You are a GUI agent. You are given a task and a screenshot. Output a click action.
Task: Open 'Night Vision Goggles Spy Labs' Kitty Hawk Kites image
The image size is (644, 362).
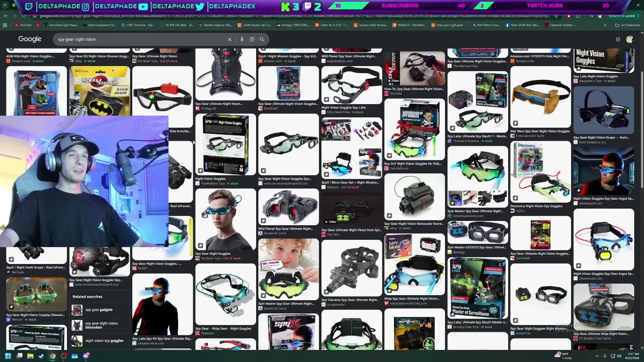351,85
